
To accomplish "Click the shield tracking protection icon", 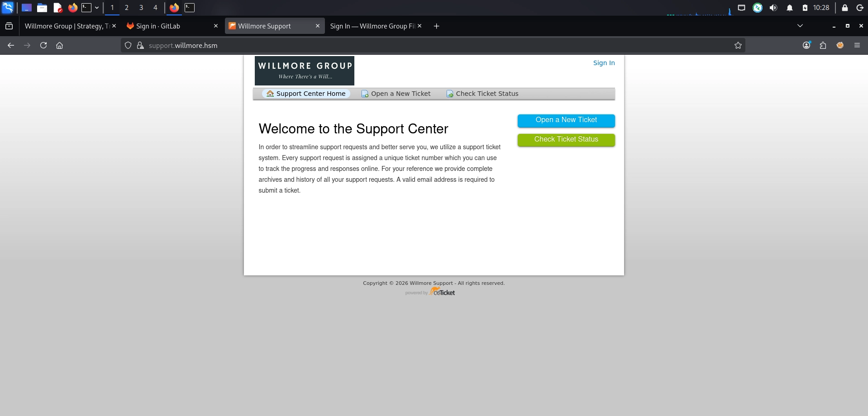I will (128, 45).
